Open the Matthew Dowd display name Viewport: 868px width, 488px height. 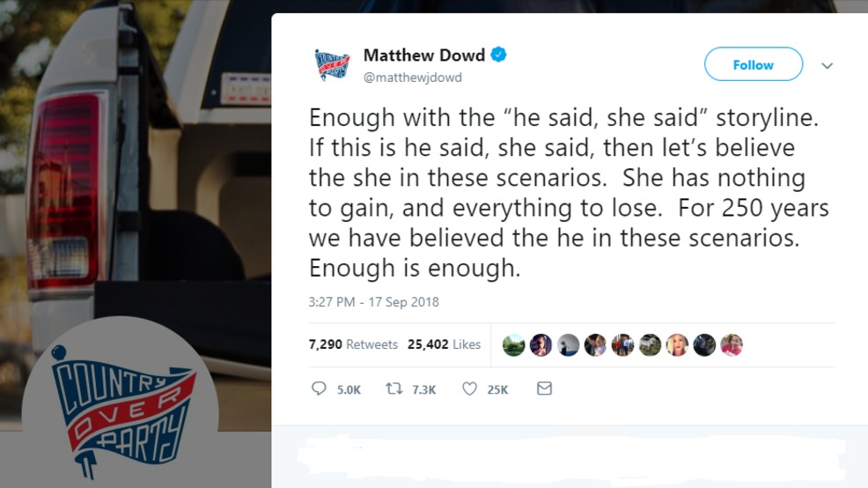[424, 55]
